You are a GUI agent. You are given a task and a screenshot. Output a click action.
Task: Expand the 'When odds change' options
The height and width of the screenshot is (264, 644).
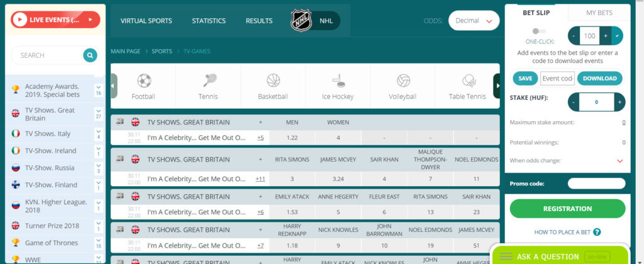click(x=620, y=161)
